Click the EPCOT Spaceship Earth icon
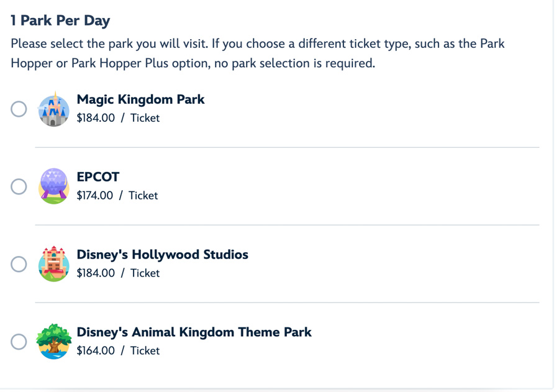 pyautogui.click(x=53, y=186)
